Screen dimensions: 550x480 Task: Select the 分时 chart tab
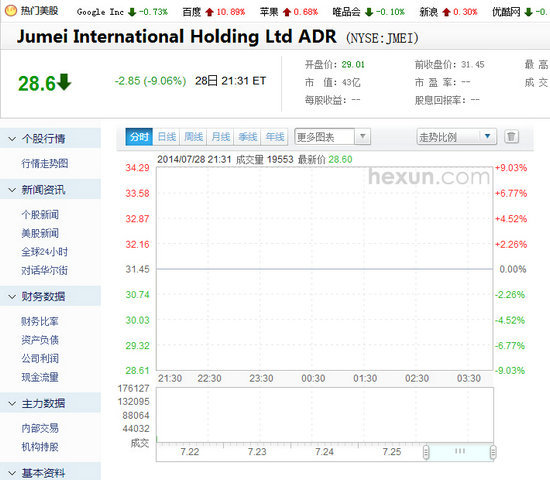pos(139,137)
